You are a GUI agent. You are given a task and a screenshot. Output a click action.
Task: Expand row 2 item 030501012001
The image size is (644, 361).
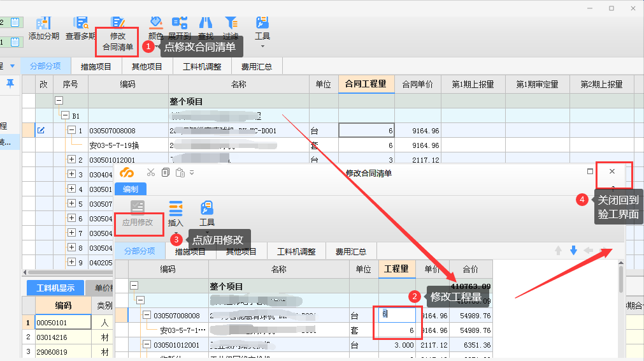click(x=71, y=159)
